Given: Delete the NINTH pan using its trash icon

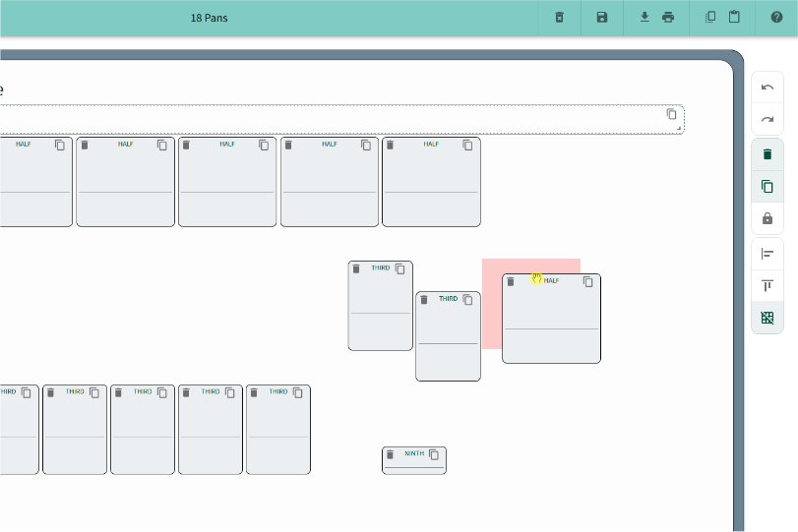Looking at the screenshot, I should [x=390, y=454].
